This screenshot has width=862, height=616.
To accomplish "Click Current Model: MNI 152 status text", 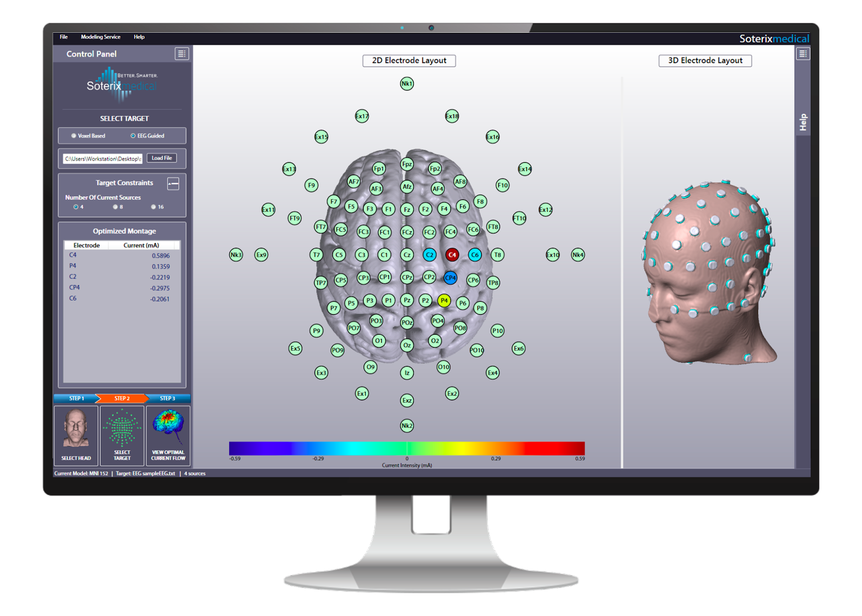I will tap(81, 474).
